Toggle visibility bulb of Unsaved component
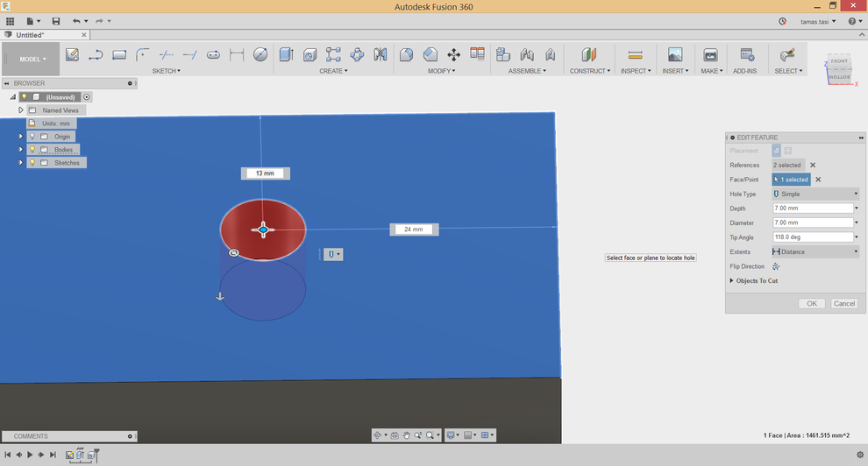The image size is (868, 466). [x=24, y=96]
